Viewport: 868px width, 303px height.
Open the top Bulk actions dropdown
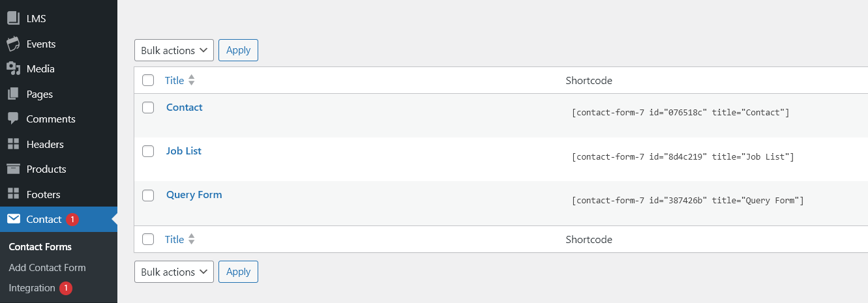pos(174,50)
